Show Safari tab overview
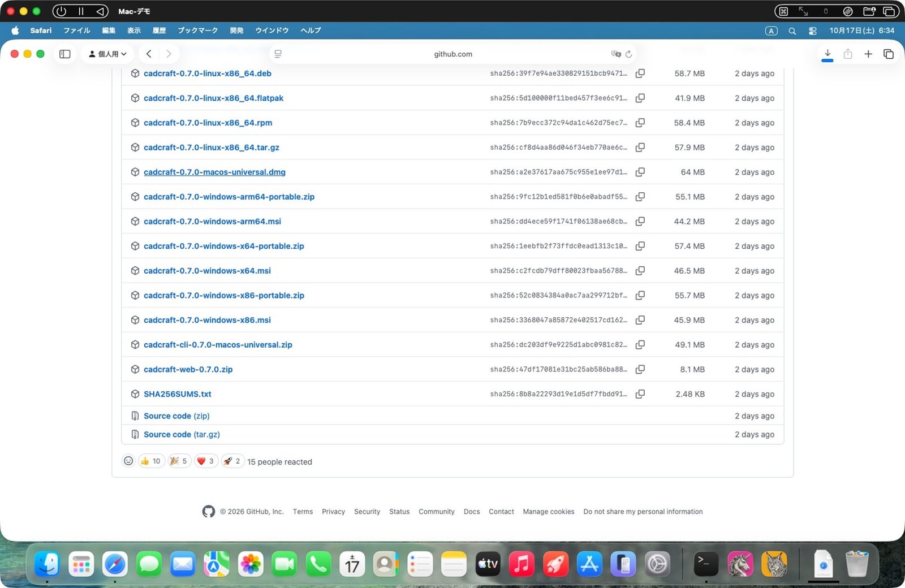The width and height of the screenshot is (905, 588). pos(889,54)
